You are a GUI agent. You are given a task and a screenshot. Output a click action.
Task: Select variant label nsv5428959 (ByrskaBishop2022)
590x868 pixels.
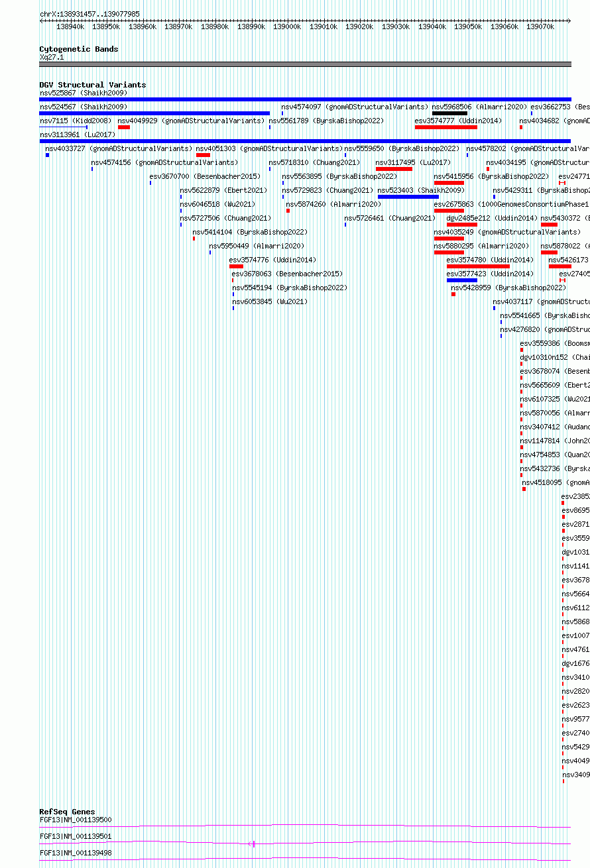(509, 288)
